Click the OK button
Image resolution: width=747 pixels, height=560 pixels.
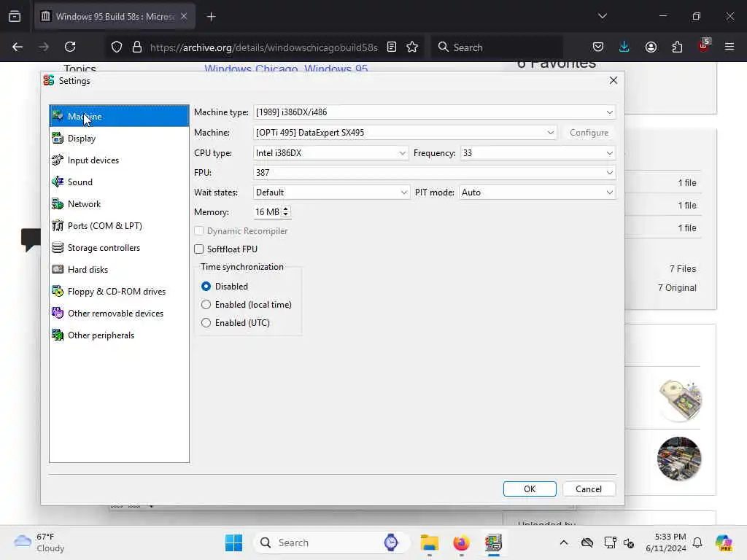(530, 489)
